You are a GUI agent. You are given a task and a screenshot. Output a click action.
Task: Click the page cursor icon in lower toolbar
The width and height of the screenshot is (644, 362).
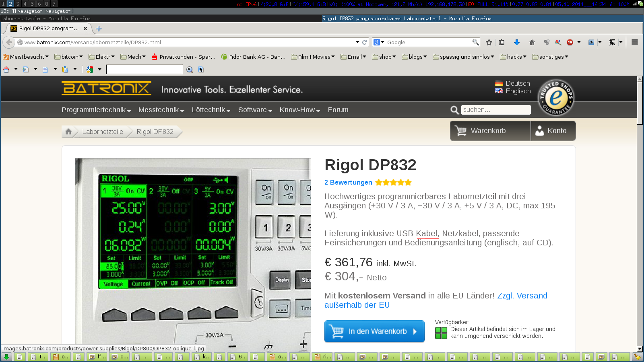201,70
